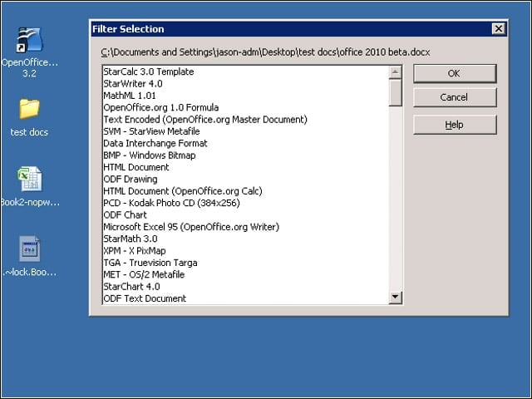Select OpenOffice.org 1.0 Formula entry
Image resolution: width=532 pixels, height=399 pixels.
246,107
